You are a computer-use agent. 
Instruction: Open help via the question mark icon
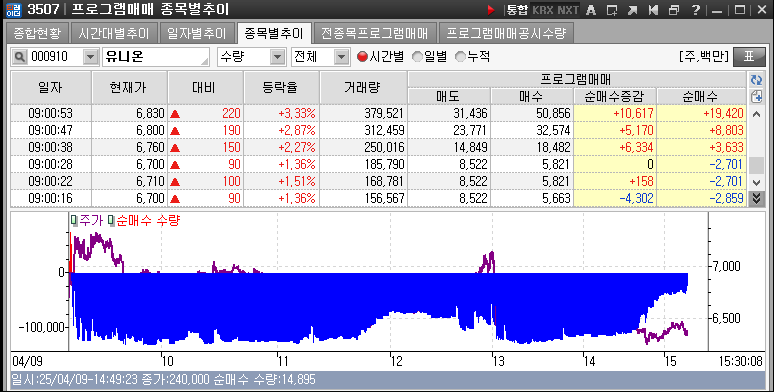[696, 9]
